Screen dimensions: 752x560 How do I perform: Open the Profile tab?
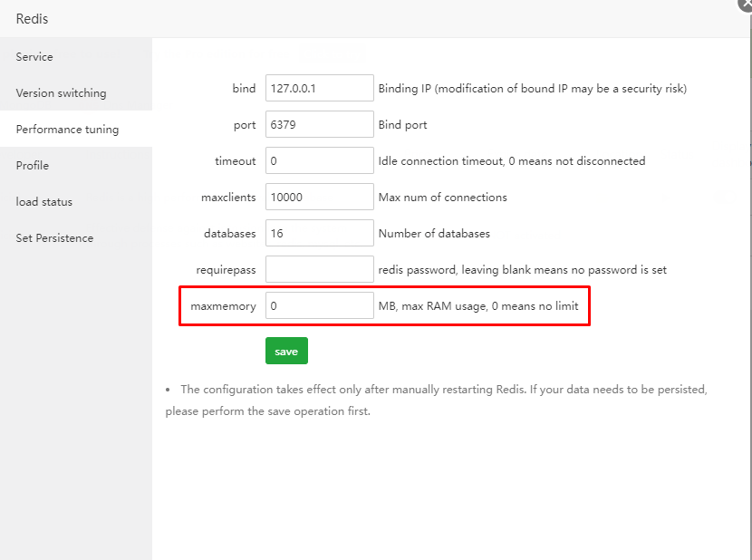33,166
